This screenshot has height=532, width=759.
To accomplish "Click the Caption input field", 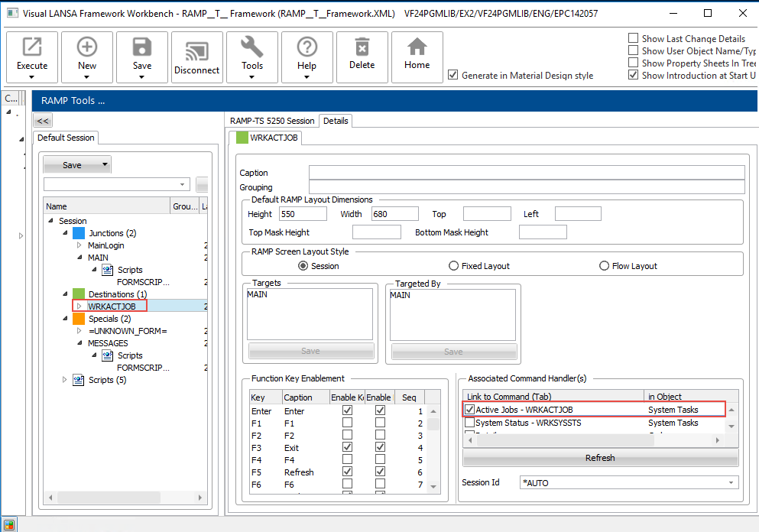I will click(x=526, y=173).
